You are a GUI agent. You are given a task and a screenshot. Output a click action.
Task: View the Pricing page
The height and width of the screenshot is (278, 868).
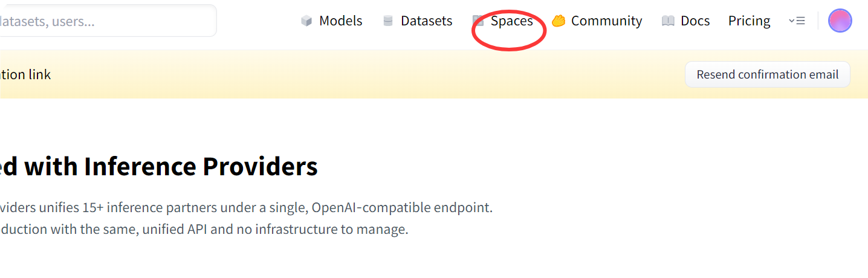point(749,21)
